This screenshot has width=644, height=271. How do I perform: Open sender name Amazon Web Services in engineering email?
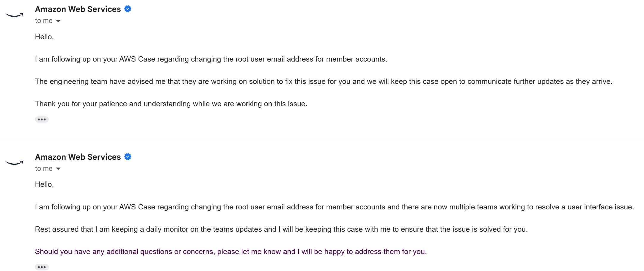tap(78, 9)
